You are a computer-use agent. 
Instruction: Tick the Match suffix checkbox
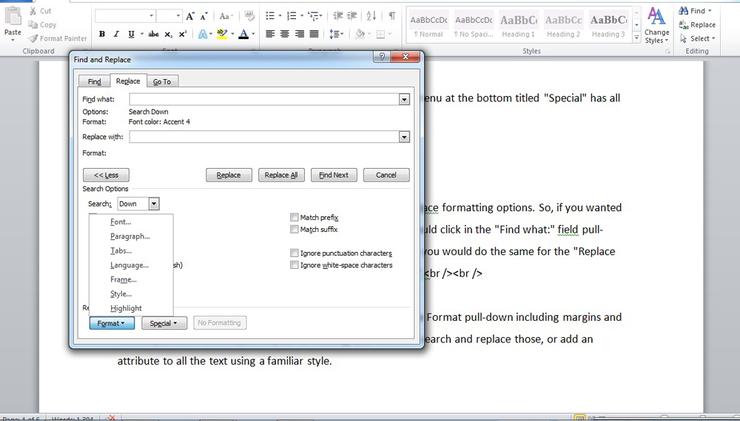(x=294, y=229)
